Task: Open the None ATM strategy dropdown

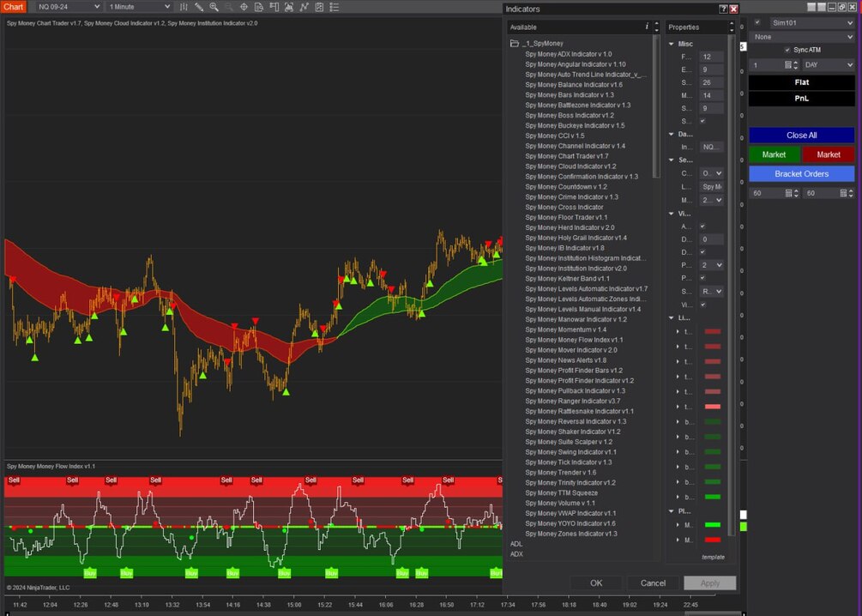Action: [x=802, y=37]
